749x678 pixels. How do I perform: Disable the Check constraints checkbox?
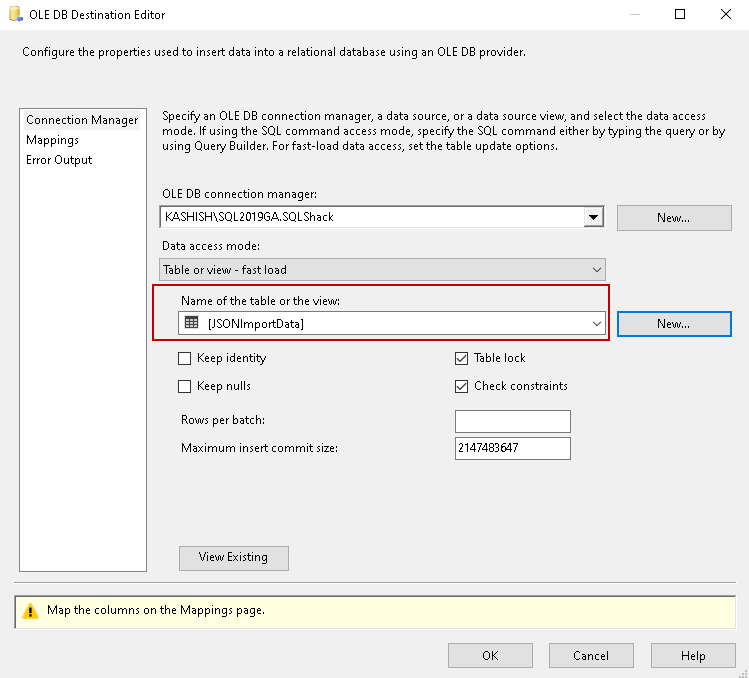(461, 386)
